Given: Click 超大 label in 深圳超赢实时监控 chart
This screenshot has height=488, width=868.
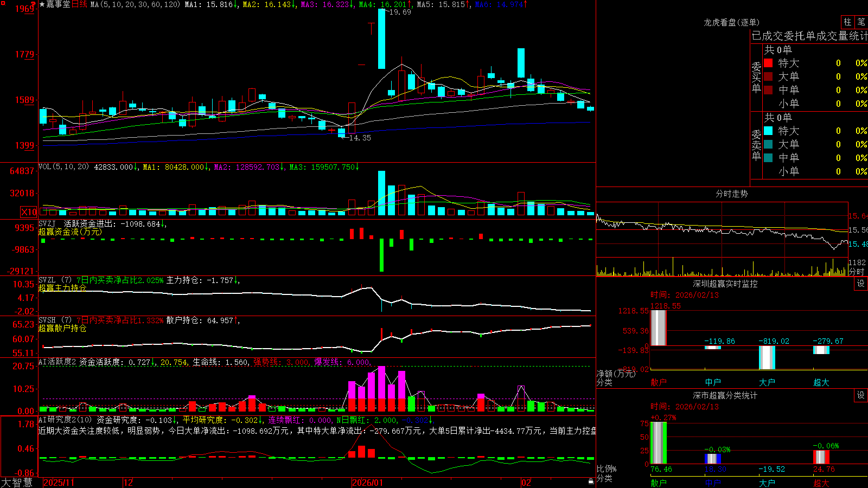Looking at the screenshot, I should [821, 382].
